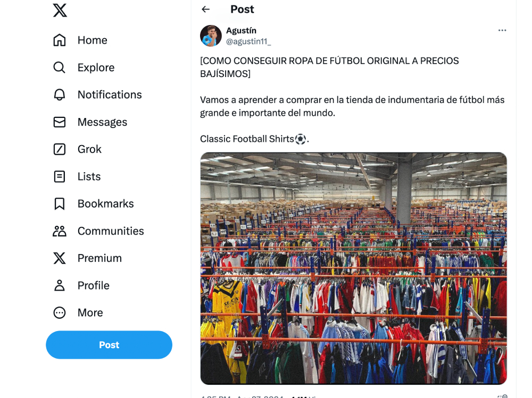This screenshot has height=398, width=532.
Task: Click the Messages envelope icon
Action: coord(60,122)
